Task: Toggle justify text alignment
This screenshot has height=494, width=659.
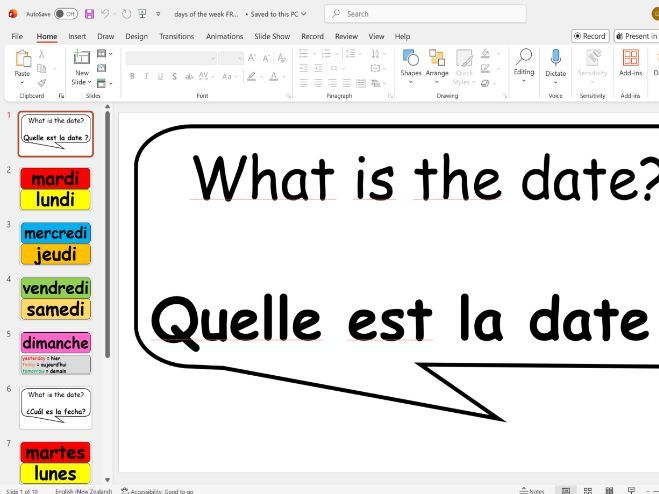Action: 346,83
